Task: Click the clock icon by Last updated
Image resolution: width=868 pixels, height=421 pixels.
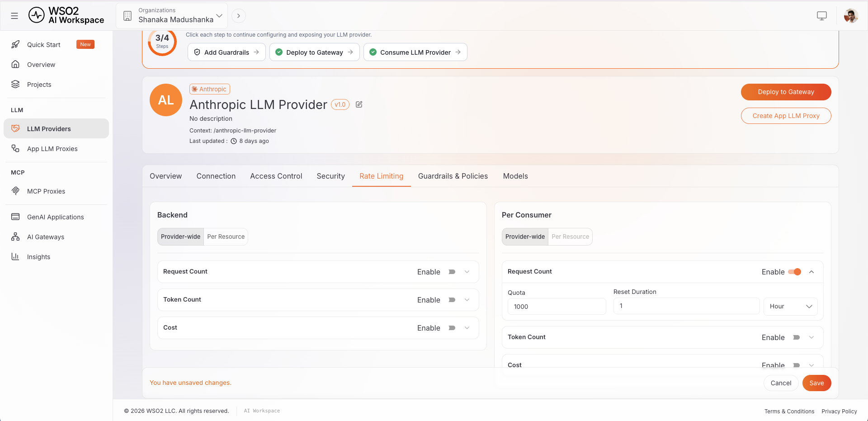Action: pos(234,141)
